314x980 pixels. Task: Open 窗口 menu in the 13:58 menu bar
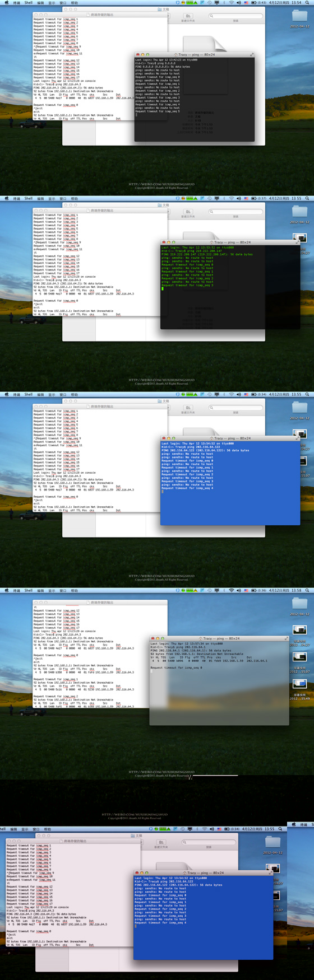coord(63,590)
